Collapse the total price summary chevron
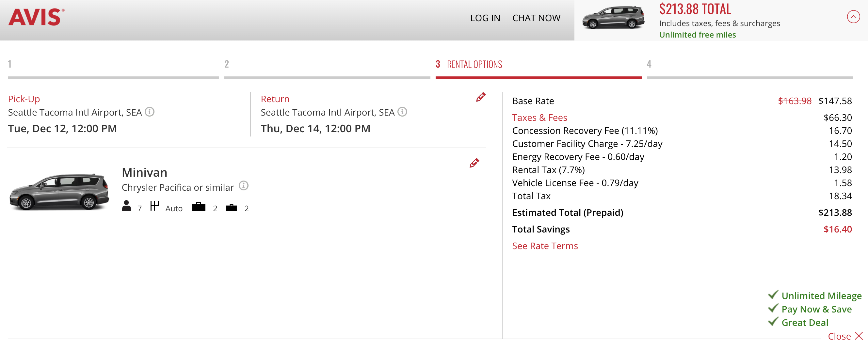Viewport: 868px width, 352px height. click(x=853, y=17)
